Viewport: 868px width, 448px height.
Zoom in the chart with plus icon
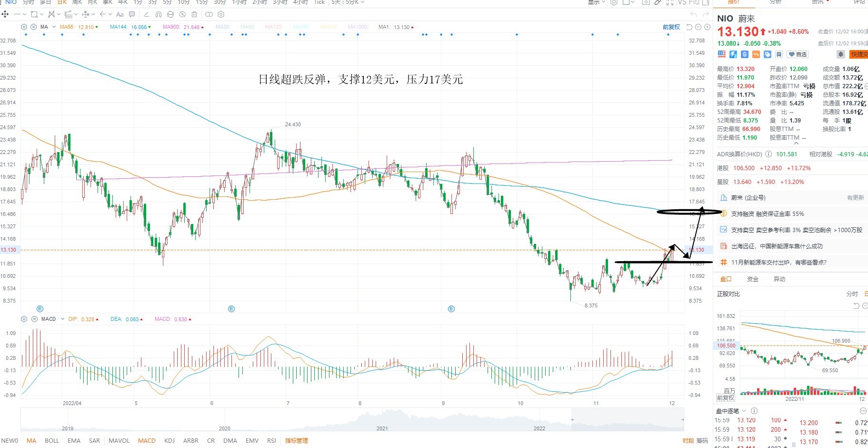[x=707, y=27]
